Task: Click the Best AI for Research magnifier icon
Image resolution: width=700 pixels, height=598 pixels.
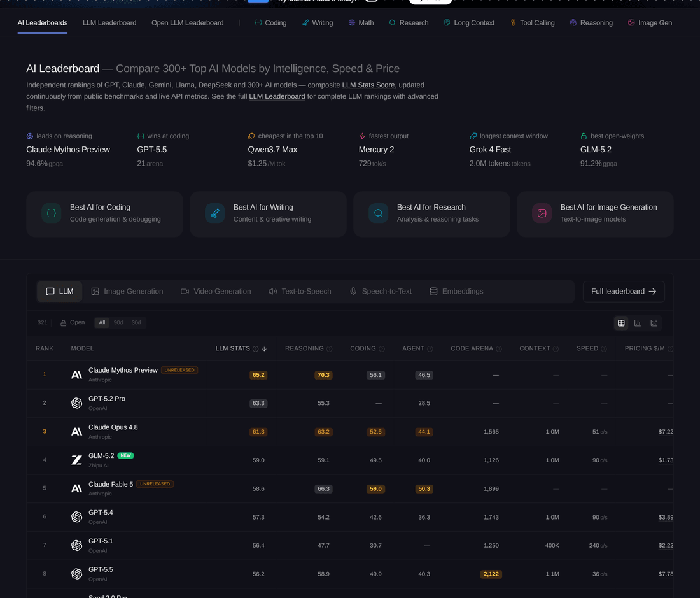Action: point(378,213)
